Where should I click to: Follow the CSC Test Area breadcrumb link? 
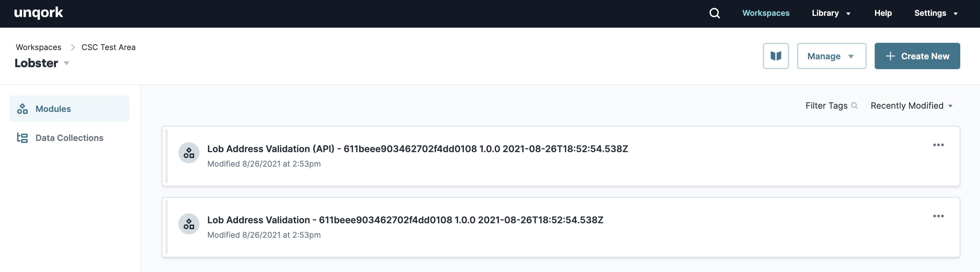(108, 47)
